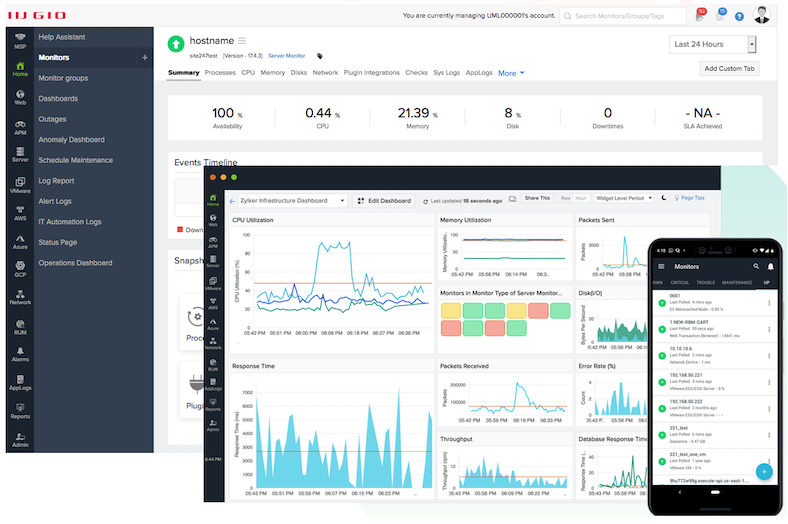Expand the More tabs dropdown

coord(511,73)
